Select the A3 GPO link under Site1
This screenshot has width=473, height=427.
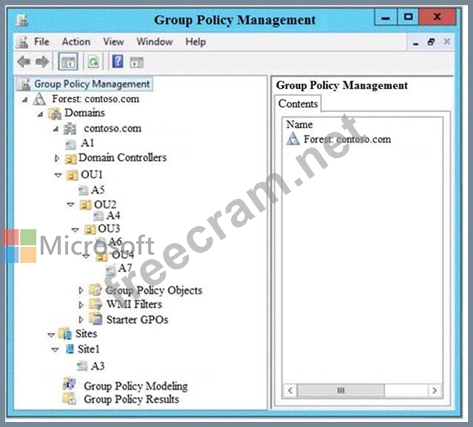click(97, 366)
